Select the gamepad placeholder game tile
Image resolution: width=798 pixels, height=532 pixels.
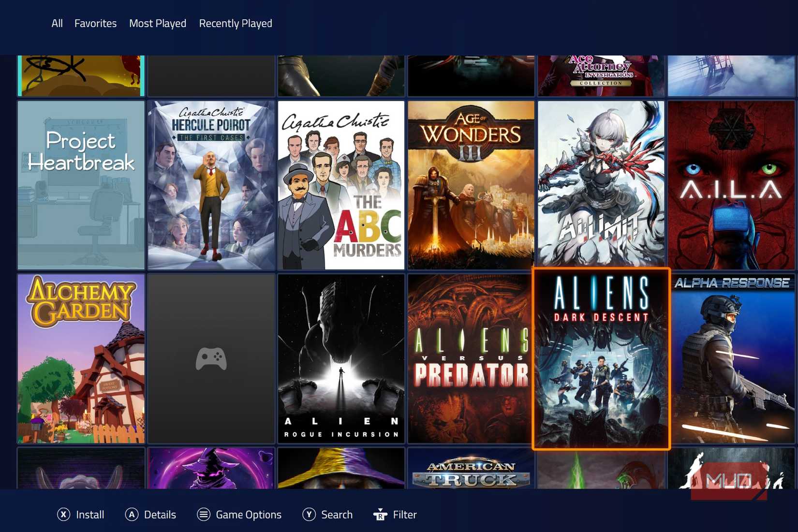click(211, 358)
